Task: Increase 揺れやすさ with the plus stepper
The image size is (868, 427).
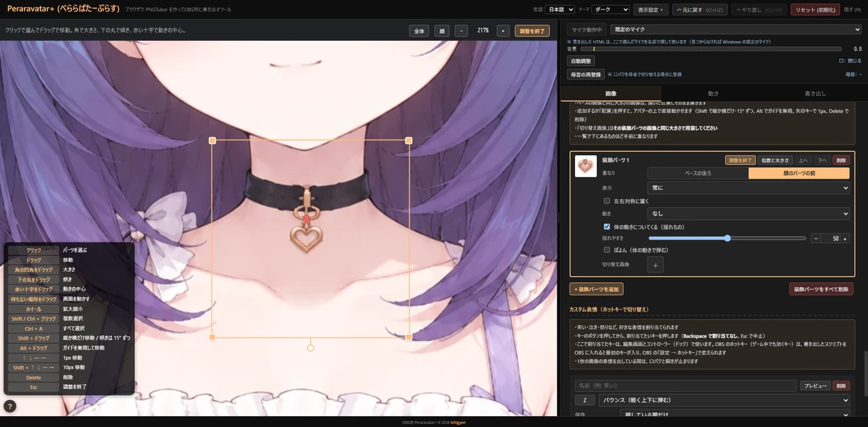Action: coord(845,238)
